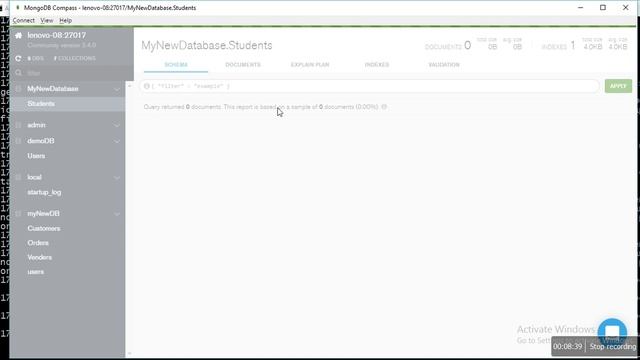Switch to the Validation tab
Viewport: 640px width, 360px height.
point(444,64)
